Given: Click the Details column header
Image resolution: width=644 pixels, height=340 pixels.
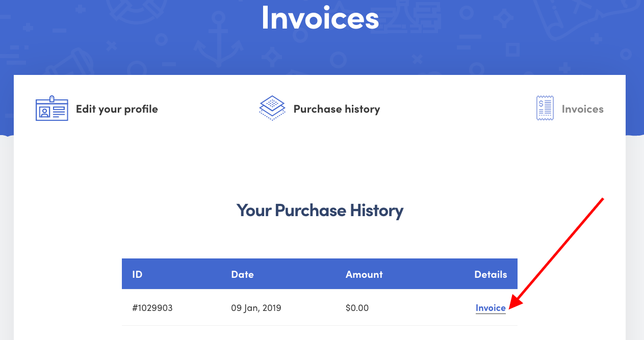Looking at the screenshot, I should [491, 274].
